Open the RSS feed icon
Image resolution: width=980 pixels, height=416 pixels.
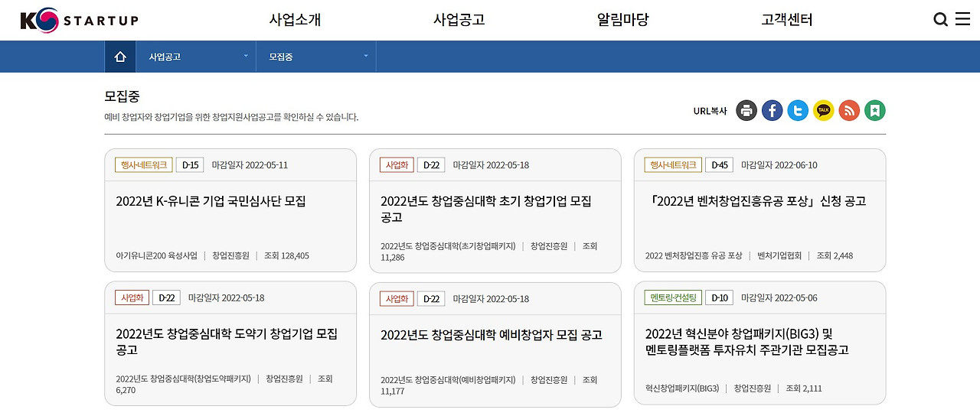click(849, 110)
